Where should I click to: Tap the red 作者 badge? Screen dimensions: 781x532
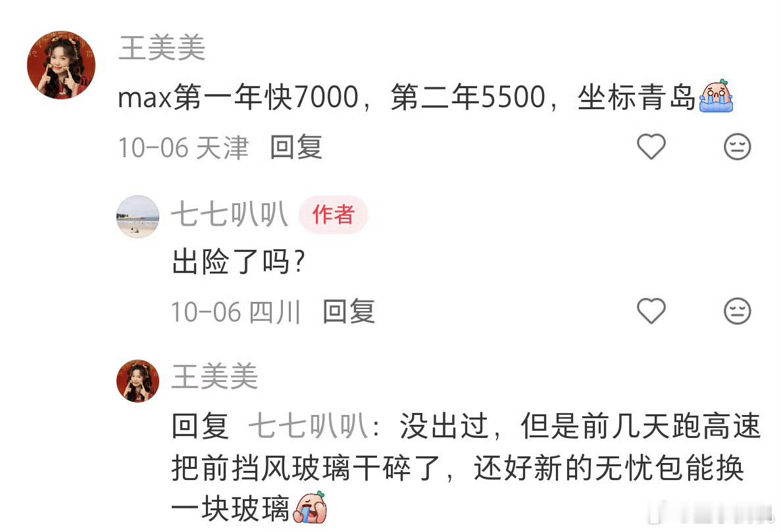click(333, 214)
